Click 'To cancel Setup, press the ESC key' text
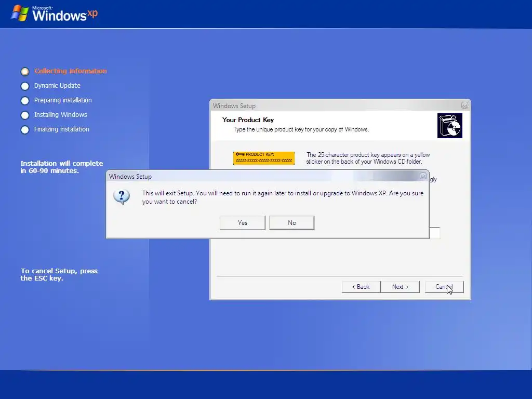 tap(59, 274)
